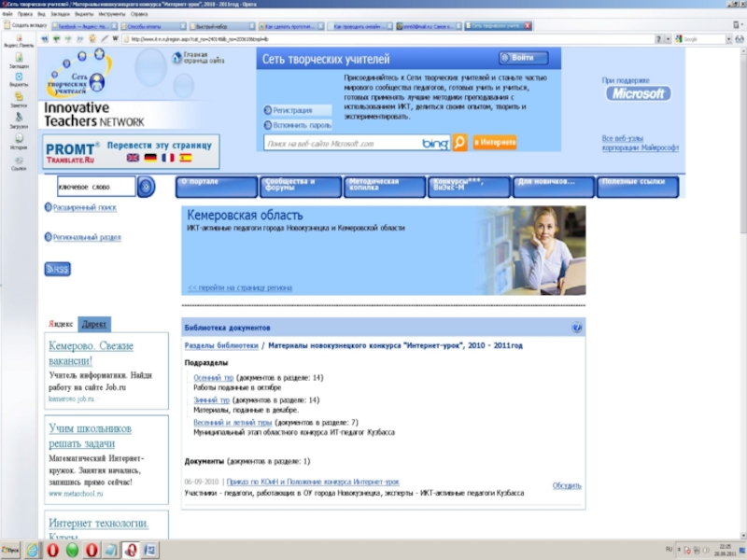Click the forward navigation arrow in toolbar
The width and height of the screenshot is (747, 560).
click(68, 39)
